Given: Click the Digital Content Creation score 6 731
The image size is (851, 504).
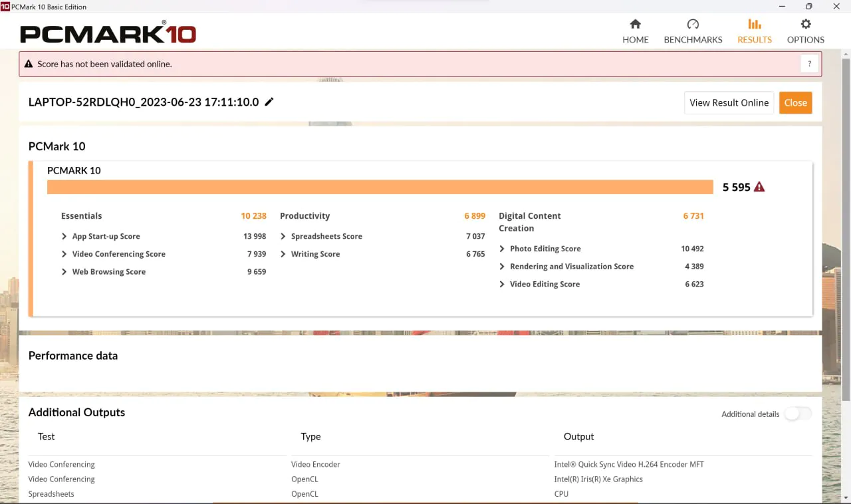Looking at the screenshot, I should click(693, 216).
